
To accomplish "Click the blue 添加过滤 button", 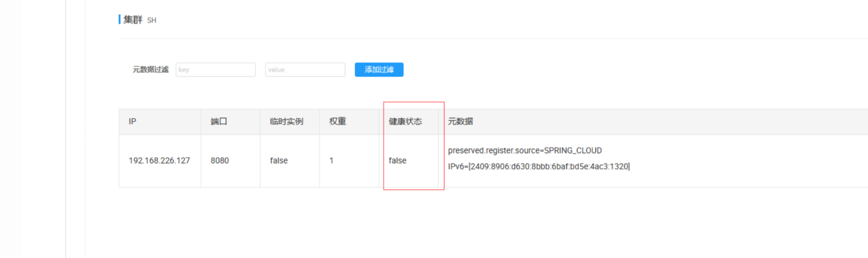I will click(379, 70).
